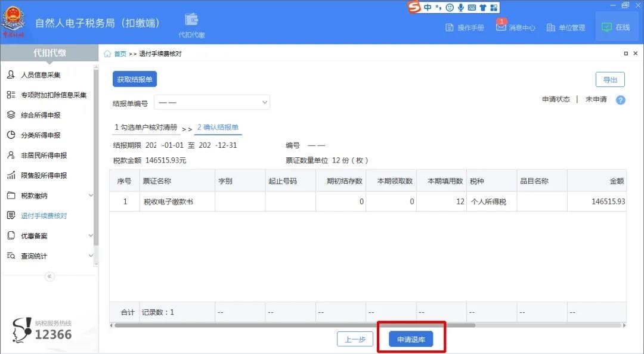Switch to the 勾选单户核对清册 step tab
Viewport: 644px width, 354px height.
(x=147, y=127)
